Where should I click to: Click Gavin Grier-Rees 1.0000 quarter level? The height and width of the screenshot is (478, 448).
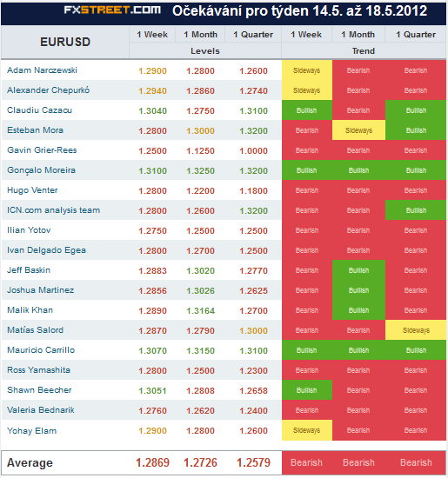pos(253,151)
